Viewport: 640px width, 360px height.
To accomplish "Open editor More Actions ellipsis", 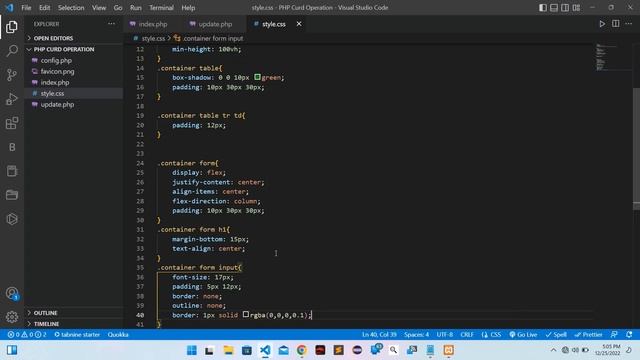I will (x=629, y=24).
